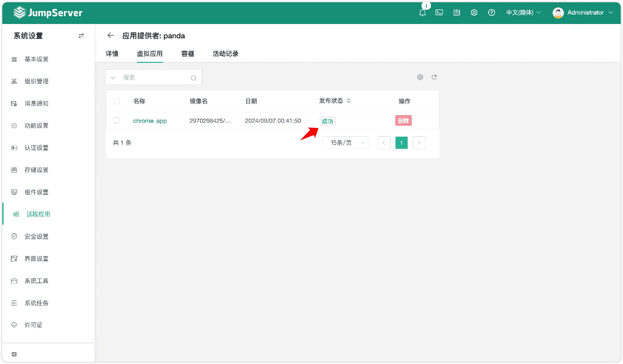Screen dimensions: 623x364
Task: Click the red 删除 button
Action: click(403, 121)
